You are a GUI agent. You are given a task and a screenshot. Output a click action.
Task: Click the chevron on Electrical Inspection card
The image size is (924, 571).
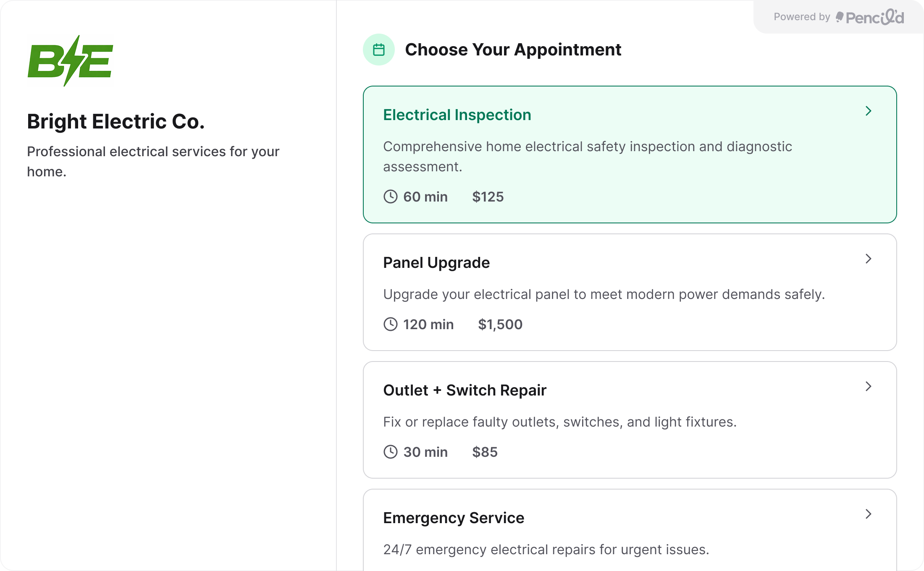click(868, 111)
